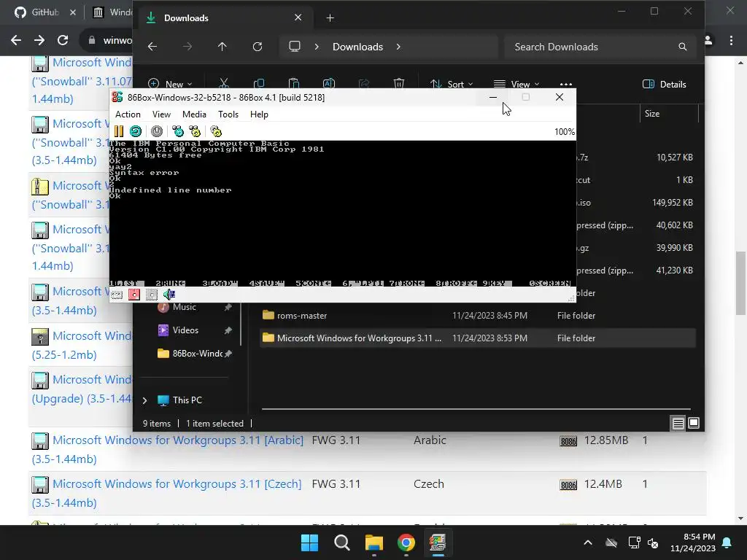Click the magnifier icon in Search Downloads box
Screen dimensions: 747x560
click(x=683, y=47)
